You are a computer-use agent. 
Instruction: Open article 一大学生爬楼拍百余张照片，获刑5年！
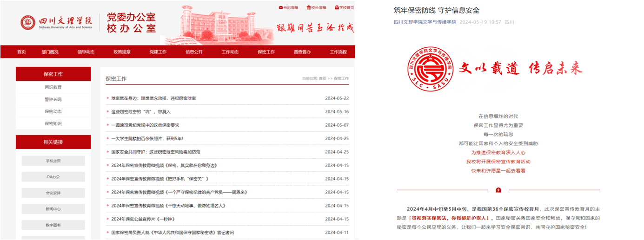(x=147, y=139)
